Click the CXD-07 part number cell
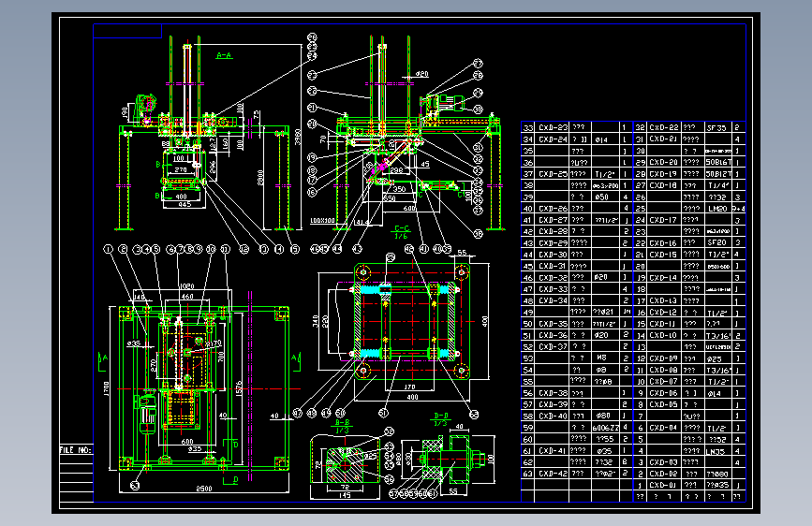812x526 pixels. (664, 382)
